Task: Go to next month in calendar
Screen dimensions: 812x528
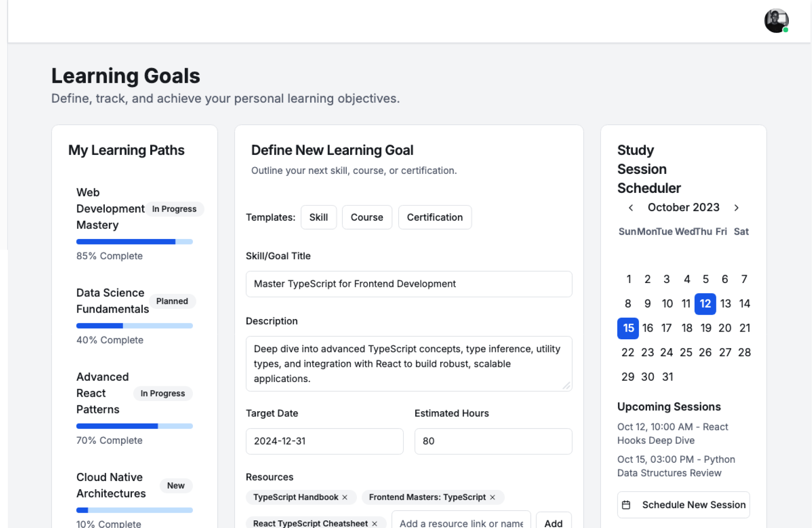Action: [x=736, y=208]
